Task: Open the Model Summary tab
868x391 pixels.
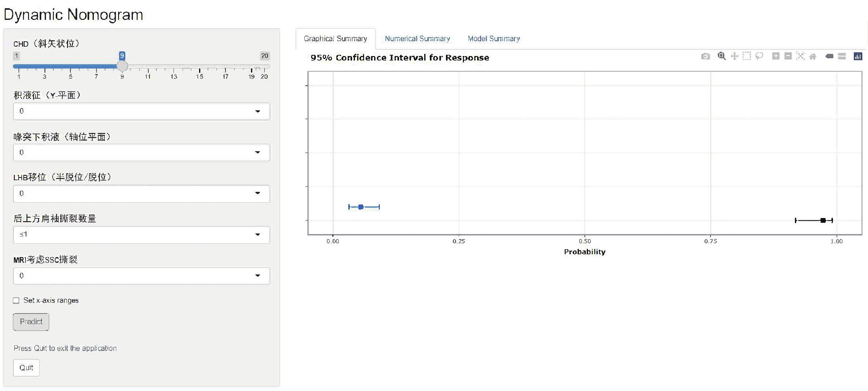Action: tap(494, 39)
